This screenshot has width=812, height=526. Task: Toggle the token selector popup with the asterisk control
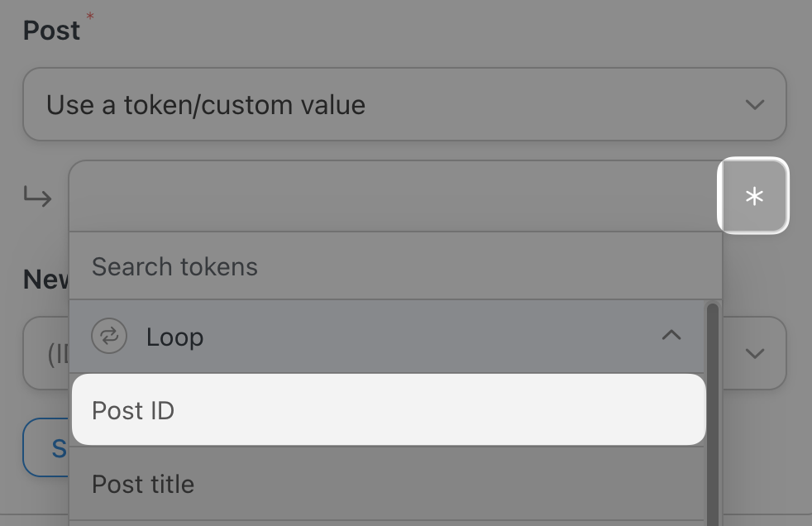coord(753,196)
